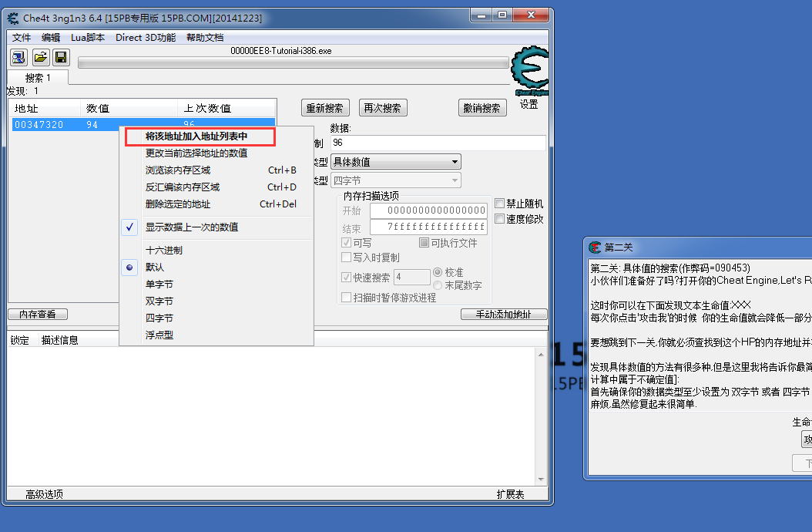Enable the 禁止随机 checkbox

pos(500,204)
